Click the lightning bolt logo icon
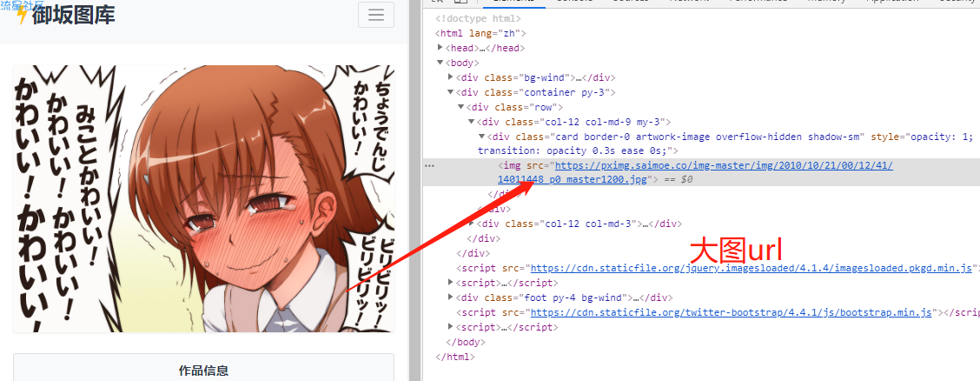980x381 pixels. pos(23,15)
